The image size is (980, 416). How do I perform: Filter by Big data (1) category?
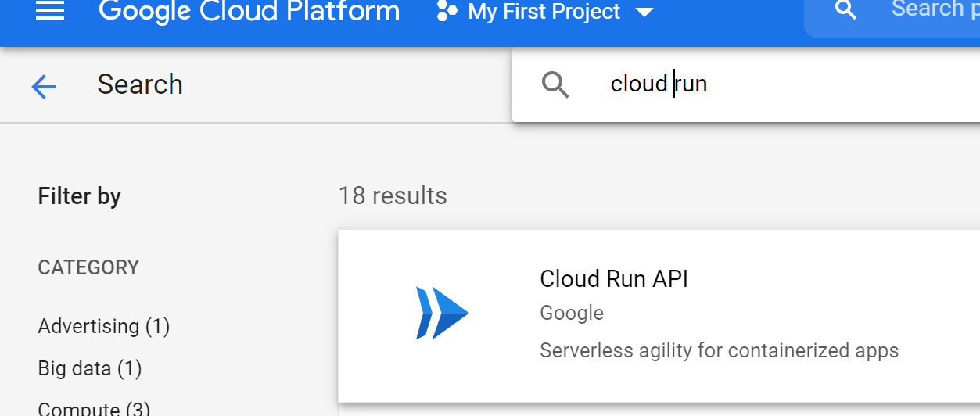(x=90, y=368)
